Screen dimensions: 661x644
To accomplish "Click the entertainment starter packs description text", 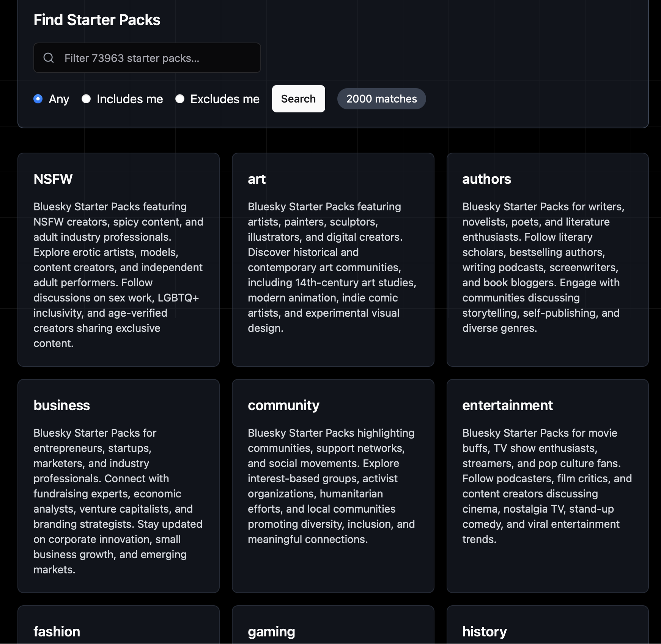I will (546, 486).
